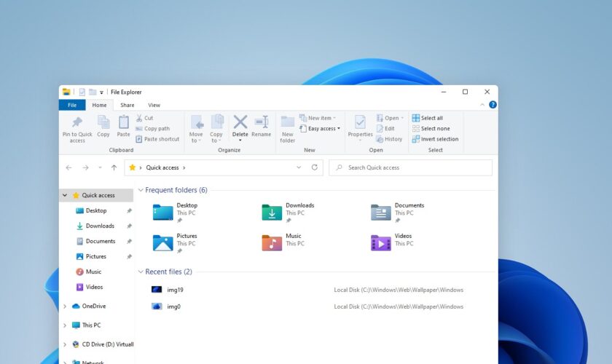The width and height of the screenshot is (612, 364).
Task: Click the New folder icon
Action: coord(288,122)
